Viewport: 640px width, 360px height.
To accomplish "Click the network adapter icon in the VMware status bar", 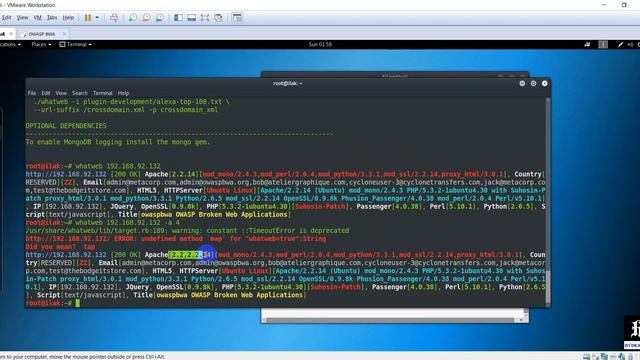I will (604, 357).
